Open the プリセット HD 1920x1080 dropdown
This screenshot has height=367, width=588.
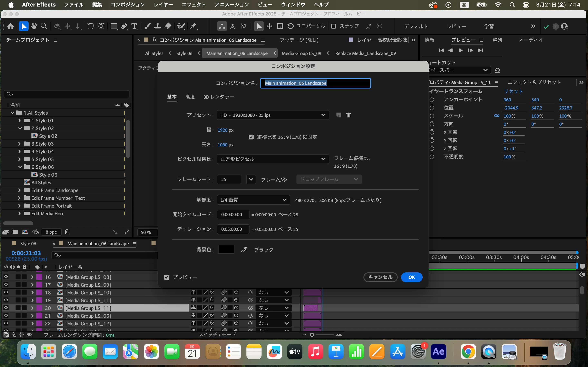(x=273, y=115)
